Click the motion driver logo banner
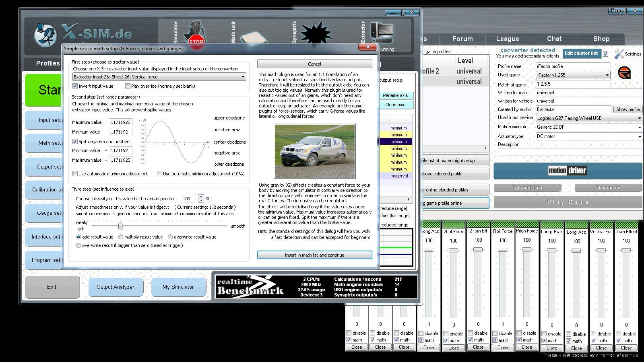 tap(567, 171)
